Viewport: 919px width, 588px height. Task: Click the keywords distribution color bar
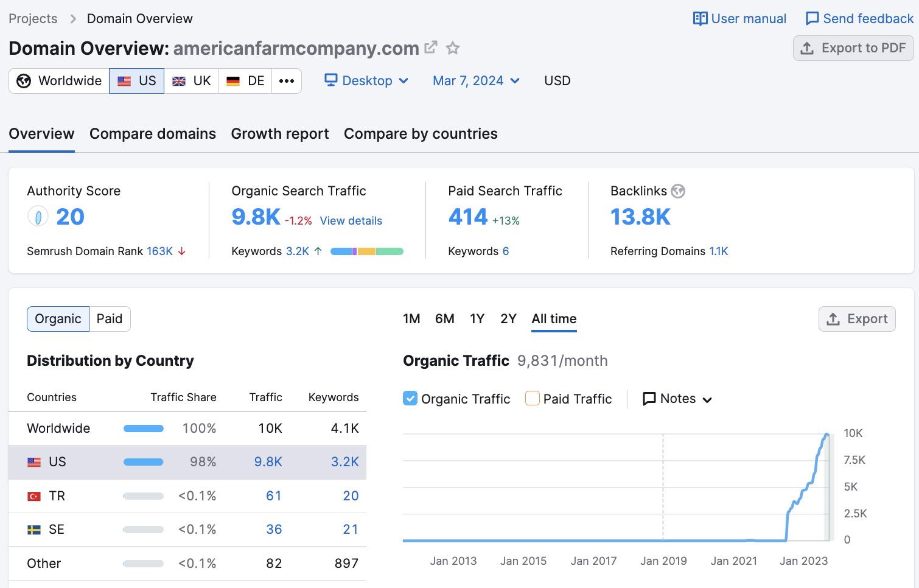coord(366,251)
